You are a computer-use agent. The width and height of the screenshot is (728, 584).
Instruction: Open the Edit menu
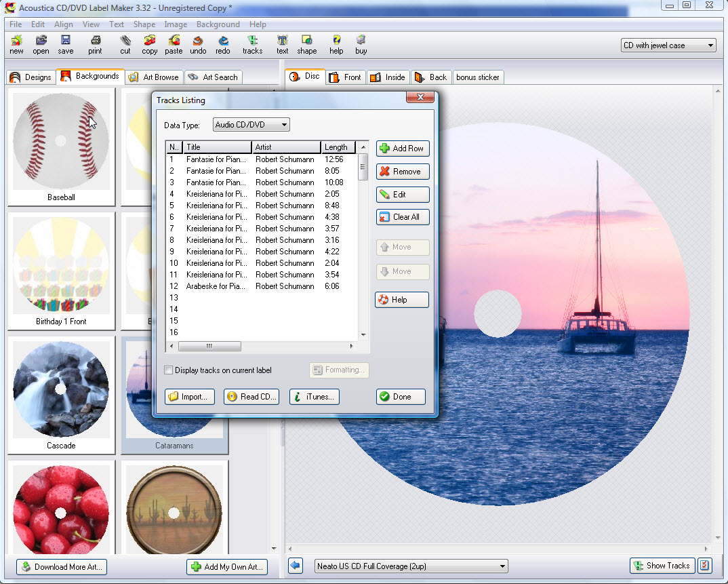click(x=37, y=24)
